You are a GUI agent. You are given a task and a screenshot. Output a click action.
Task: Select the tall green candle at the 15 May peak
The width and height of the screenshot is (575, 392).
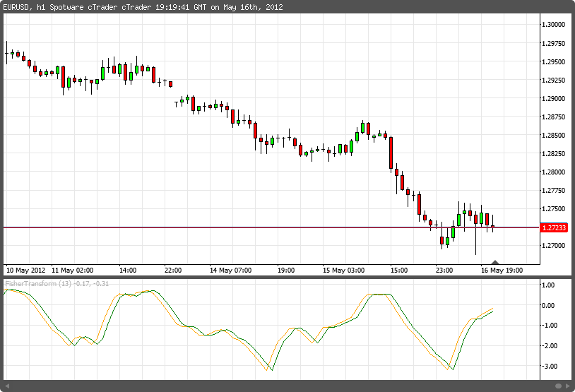362,128
